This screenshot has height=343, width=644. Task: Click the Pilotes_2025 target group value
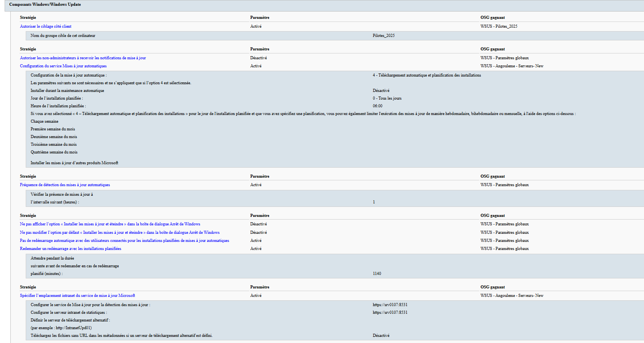384,36
